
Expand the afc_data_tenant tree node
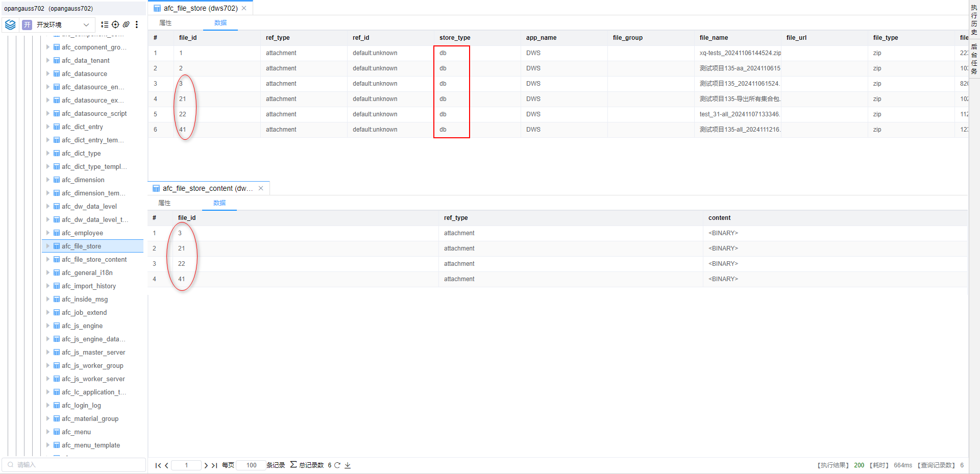coord(48,60)
